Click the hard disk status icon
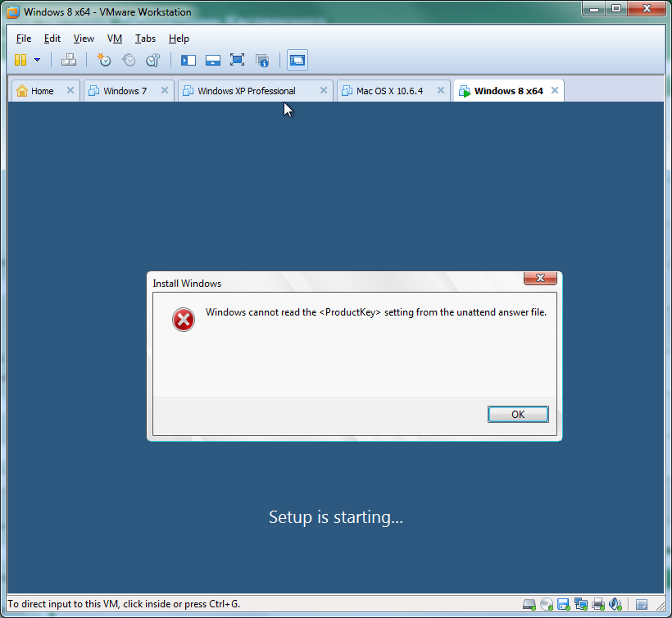 (x=529, y=604)
